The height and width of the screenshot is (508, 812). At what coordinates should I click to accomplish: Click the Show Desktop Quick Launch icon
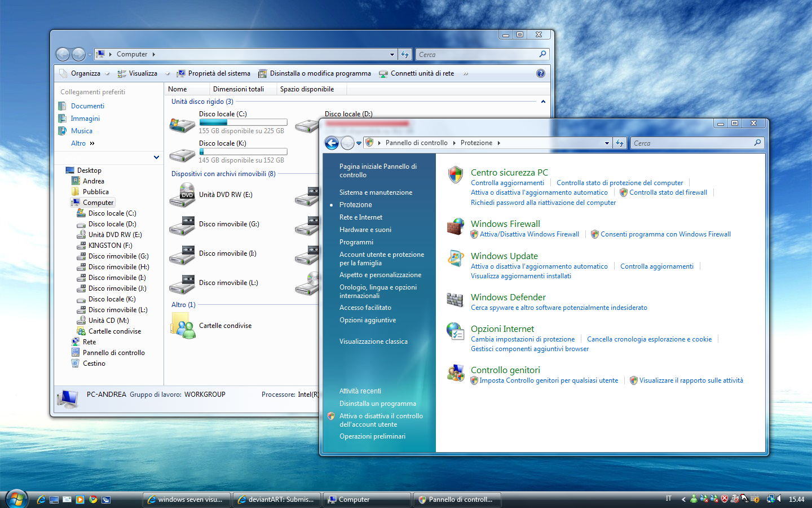click(54, 500)
